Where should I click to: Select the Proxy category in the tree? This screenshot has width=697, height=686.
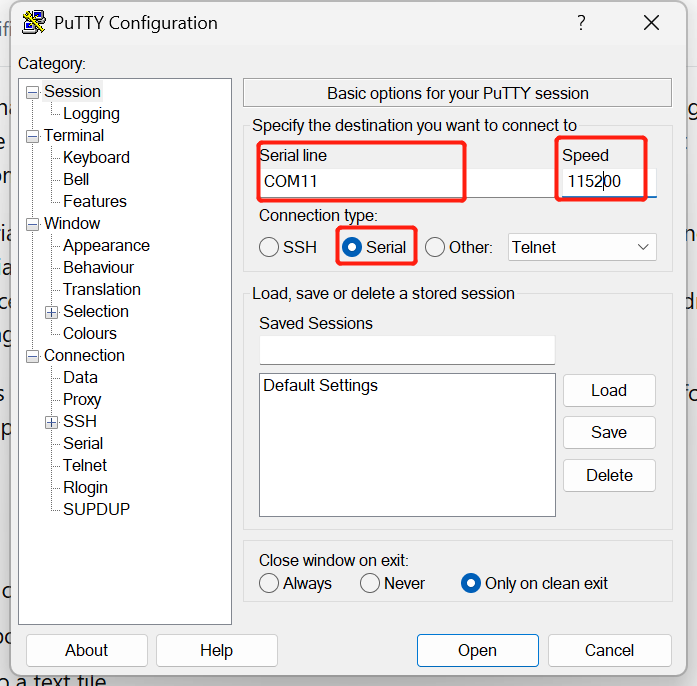(82, 400)
